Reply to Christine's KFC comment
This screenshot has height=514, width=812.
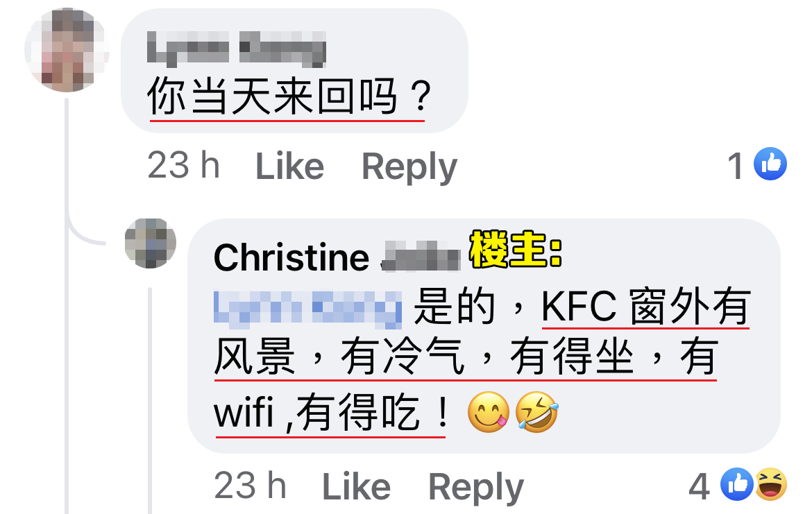pyautogui.click(x=476, y=487)
